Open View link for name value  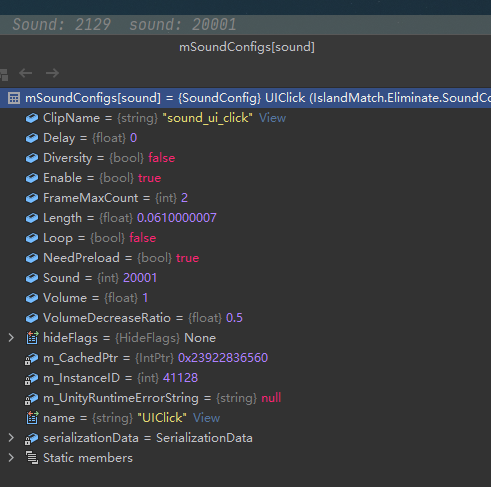pos(206,418)
